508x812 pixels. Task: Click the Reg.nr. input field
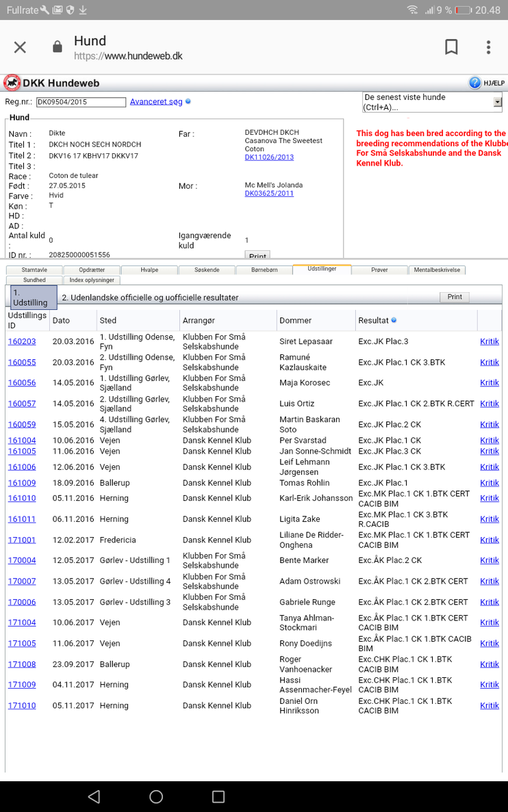(81, 102)
